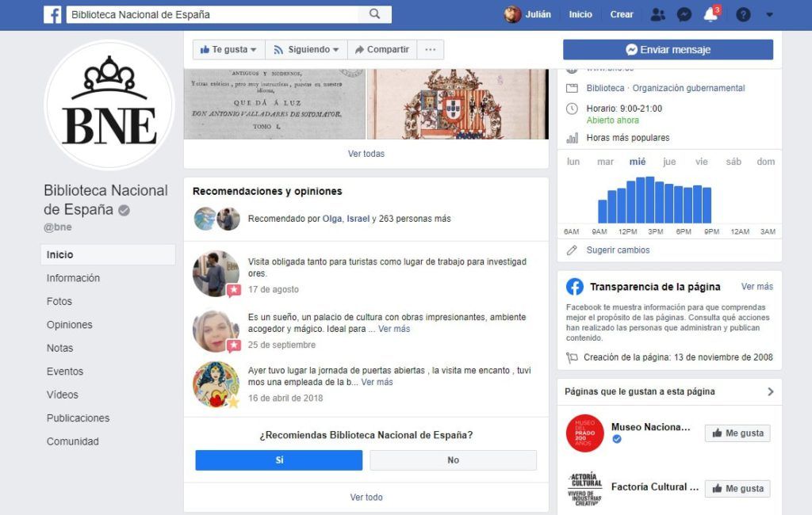Open Museo del Prado page logo
This screenshot has width=812, height=515.
click(584, 433)
